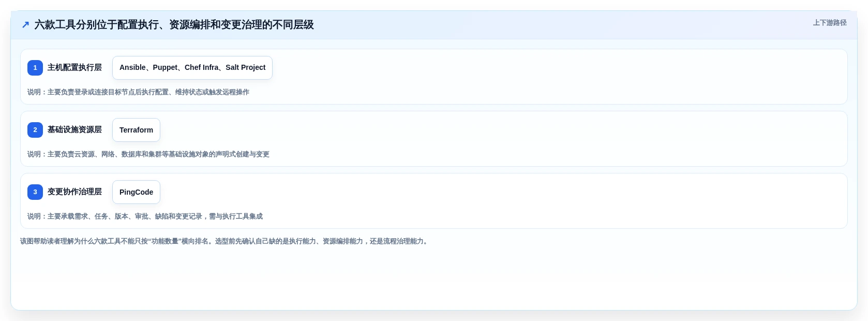The width and height of the screenshot is (868, 321).
Task: Click the number 3 badge
Action: pyautogui.click(x=35, y=192)
